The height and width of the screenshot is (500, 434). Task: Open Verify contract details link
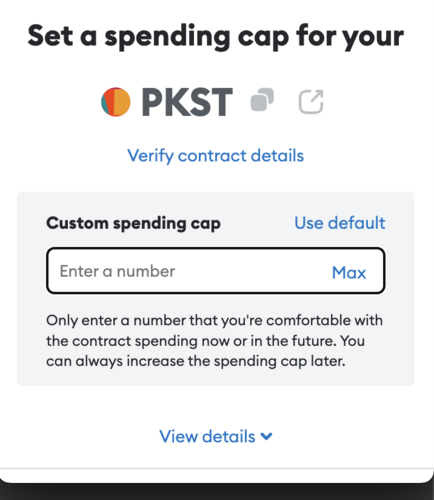click(216, 156)
